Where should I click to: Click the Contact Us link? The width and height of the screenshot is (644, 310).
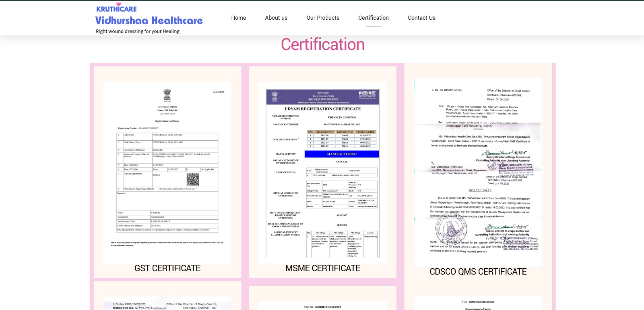tap(421, 18)
